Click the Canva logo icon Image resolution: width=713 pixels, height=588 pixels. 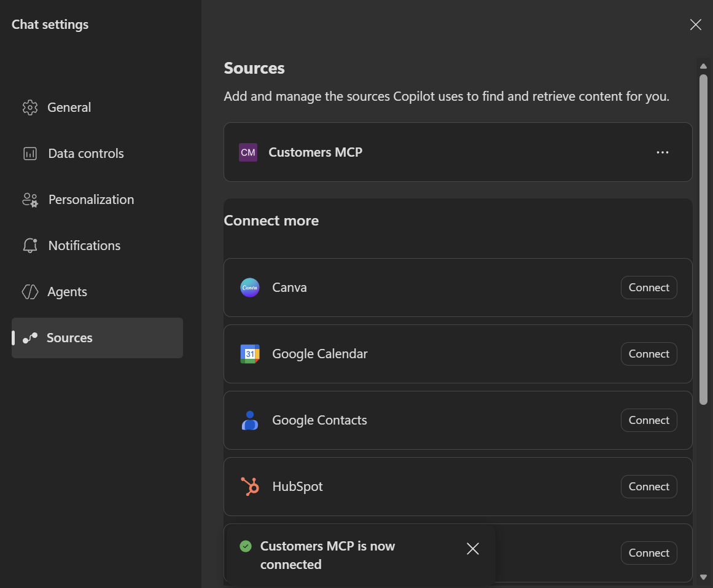pos(249,288)
